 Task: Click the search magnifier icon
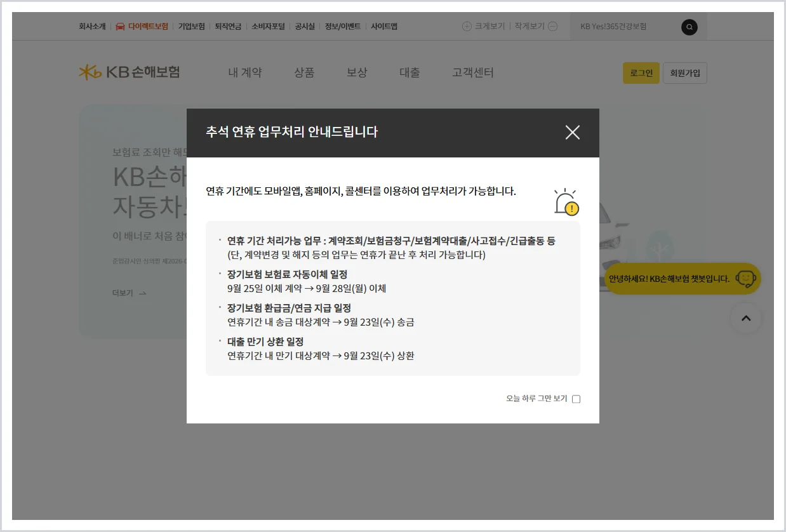pos(689,27)
